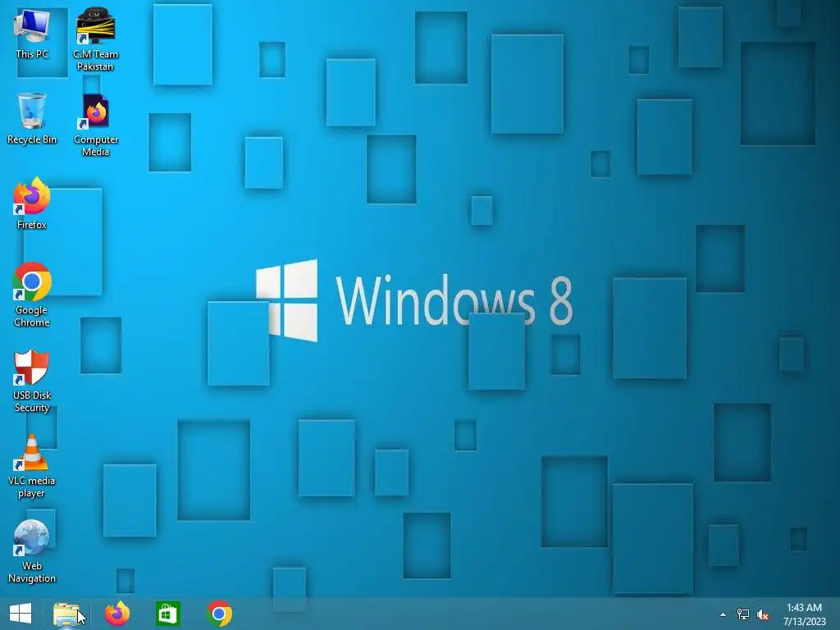Click the 'Computer Media' label text

95,145
